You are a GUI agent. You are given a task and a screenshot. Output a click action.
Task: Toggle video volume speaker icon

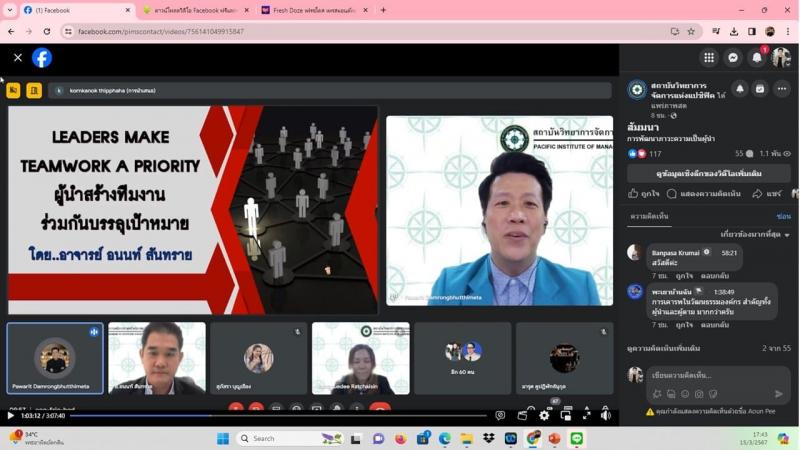(606, 415)
